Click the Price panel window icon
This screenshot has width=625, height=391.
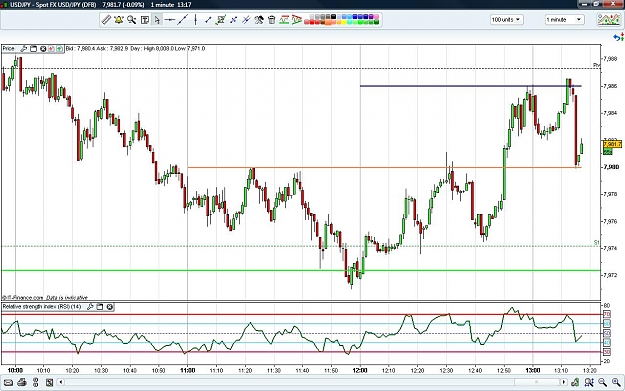coord(33,49)
